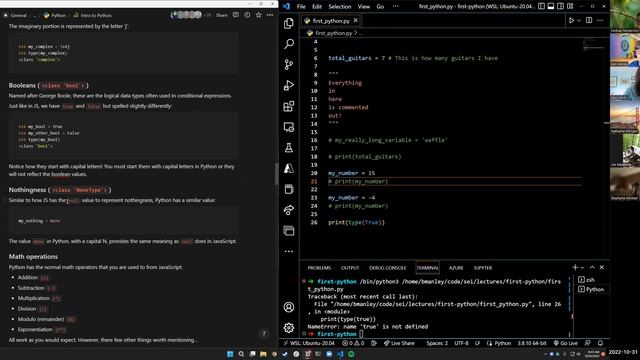This screenshot has width=640, height=360.
Task: Create a new terminal with plus icon
Action: pos(575,267)
